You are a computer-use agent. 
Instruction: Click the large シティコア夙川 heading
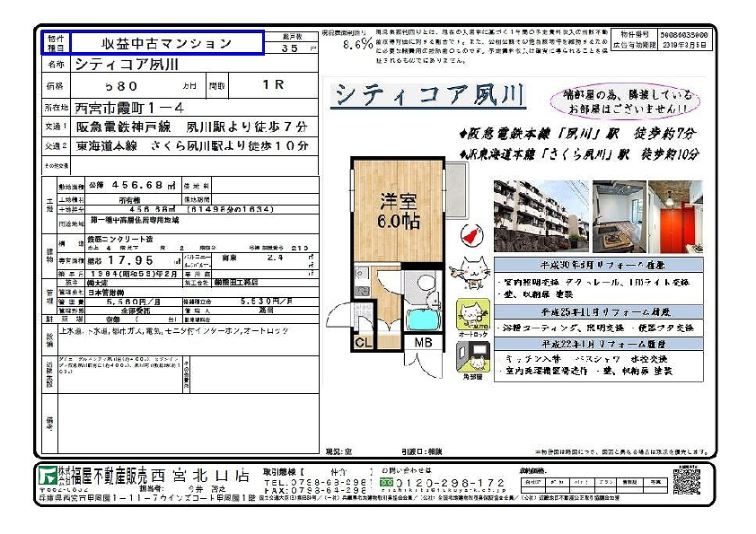[428, 96]
